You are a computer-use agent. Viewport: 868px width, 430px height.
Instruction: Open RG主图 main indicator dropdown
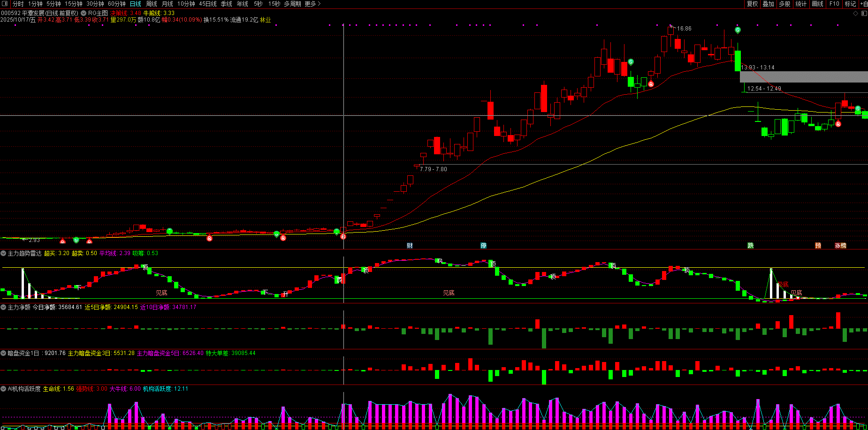(84, 13)
